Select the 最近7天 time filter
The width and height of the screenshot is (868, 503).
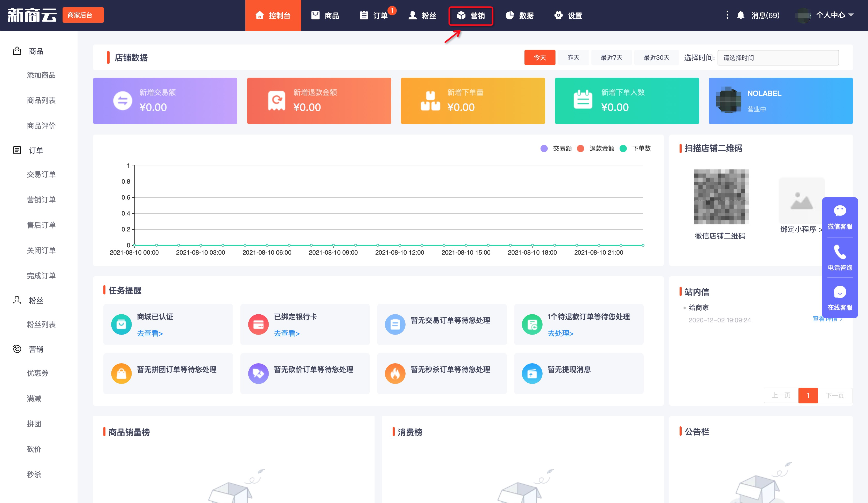[611, 58]
